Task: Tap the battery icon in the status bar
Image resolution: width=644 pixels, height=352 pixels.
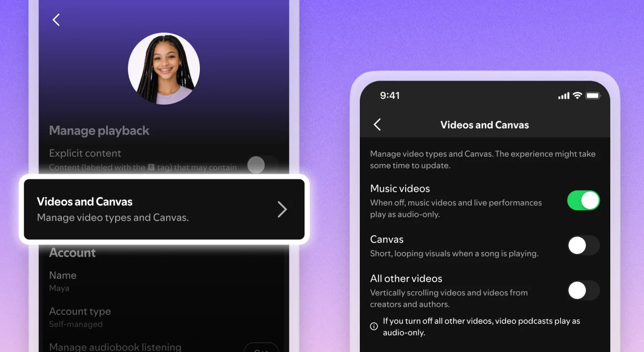Action: (592, 95)
